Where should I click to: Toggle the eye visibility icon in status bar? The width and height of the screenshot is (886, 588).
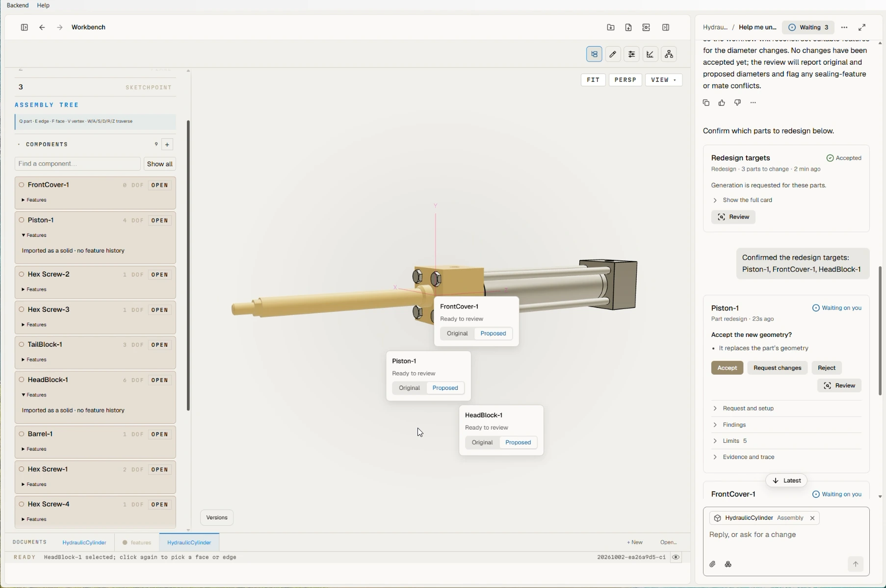click(x=676, y=558)
